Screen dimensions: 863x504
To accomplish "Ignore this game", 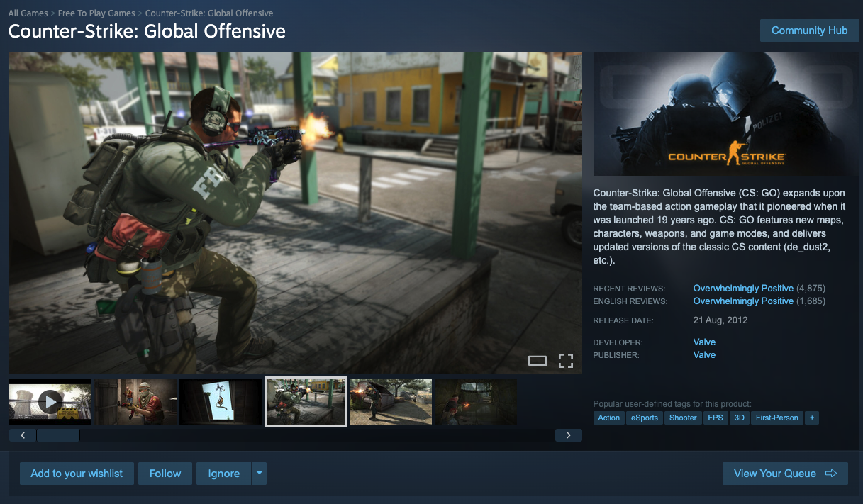I will click(224, 474).
